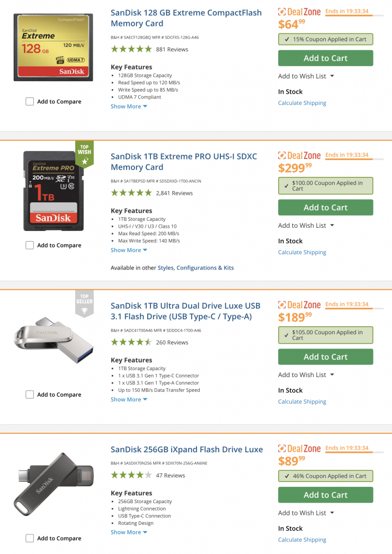Click star rating of 1TB Ultra Dual Drive
This screenshot has height=554, width=392.
[x=131, y=342]
